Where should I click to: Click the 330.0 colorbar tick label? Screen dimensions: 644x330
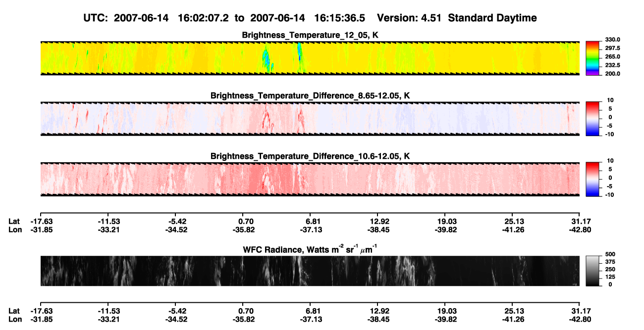(x=612, y=40)
